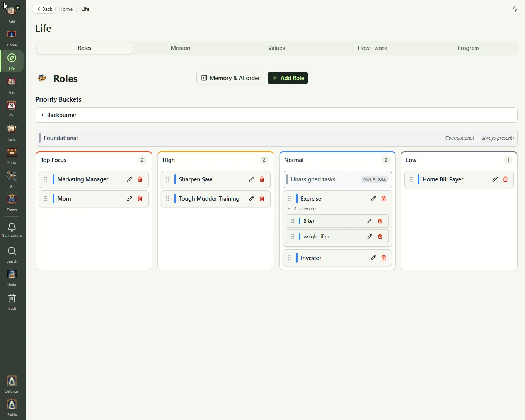The image size is (525, 420).
Task: Click the Home Bill Payer role name
Action: [x=443, y=179]
